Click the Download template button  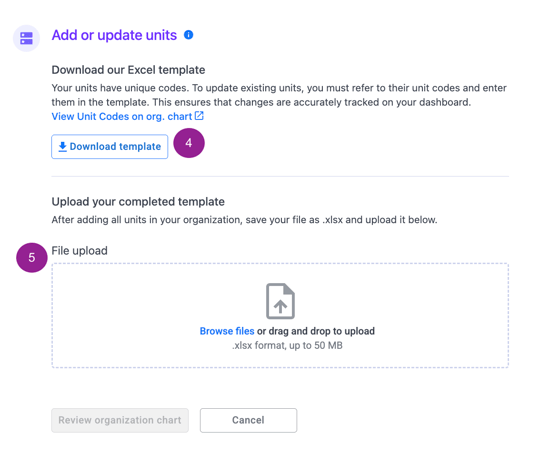pyautogui.click(x=110, y=146)
